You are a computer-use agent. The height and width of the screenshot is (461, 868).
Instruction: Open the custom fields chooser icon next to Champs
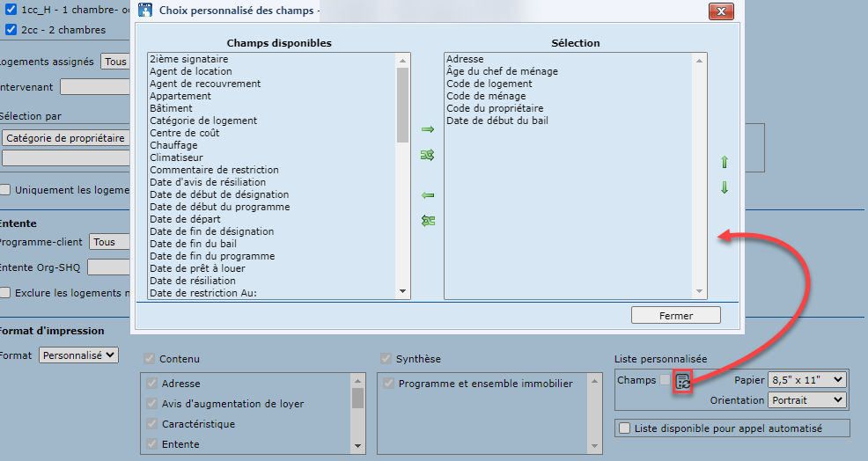682,381
